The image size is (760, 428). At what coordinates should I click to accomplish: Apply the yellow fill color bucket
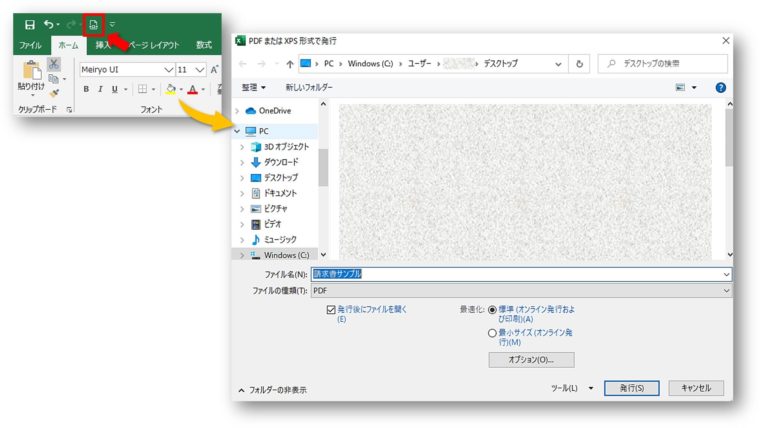tap(171, 89)
